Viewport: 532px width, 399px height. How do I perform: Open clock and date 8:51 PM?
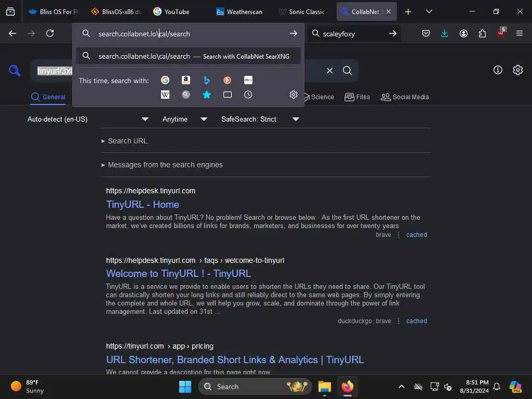click(474, 387)
